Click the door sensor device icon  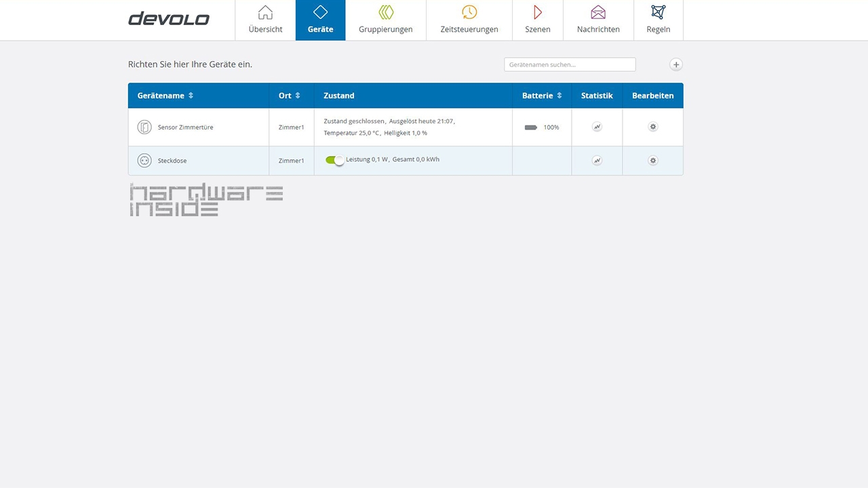click(144, 127)
